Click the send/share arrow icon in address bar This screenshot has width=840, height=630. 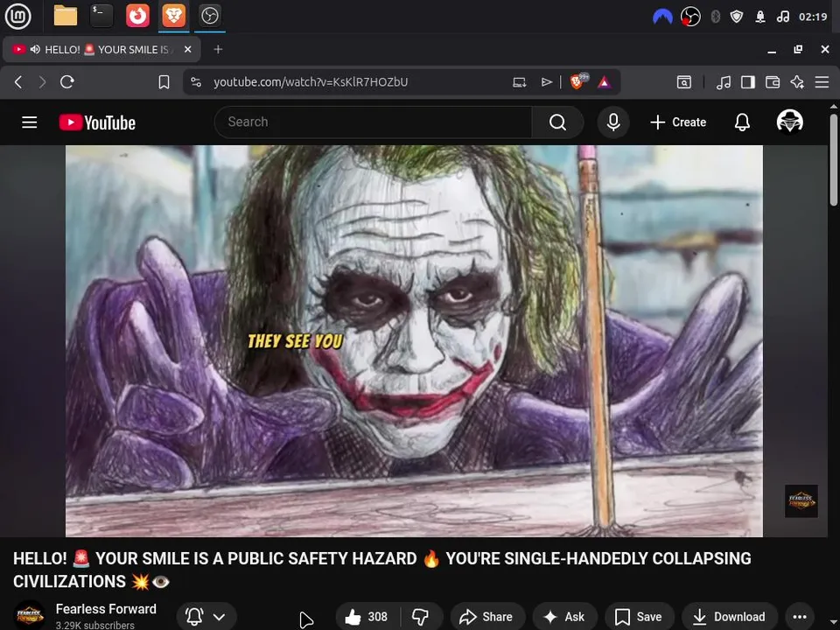(546, 82)
